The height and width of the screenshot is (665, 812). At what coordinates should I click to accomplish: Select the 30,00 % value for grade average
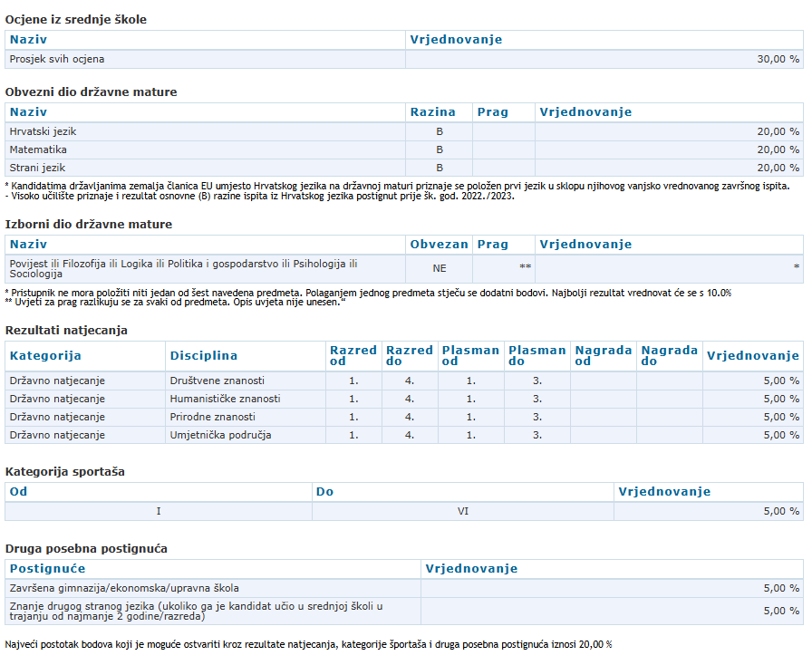[778, 59]
